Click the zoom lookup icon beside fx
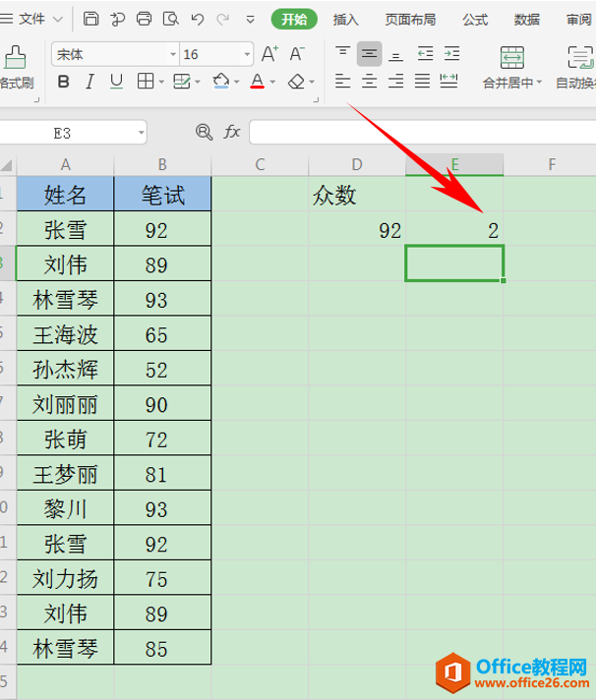 pos(204,132)
